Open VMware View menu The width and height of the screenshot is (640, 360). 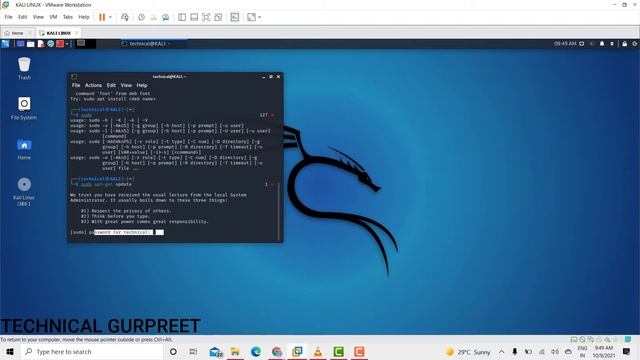[38, 17]
